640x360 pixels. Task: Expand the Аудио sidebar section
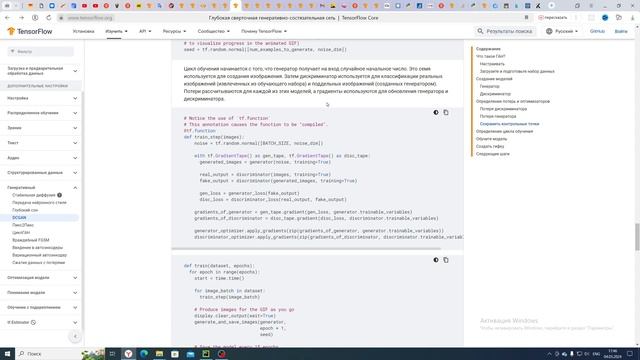41,158
